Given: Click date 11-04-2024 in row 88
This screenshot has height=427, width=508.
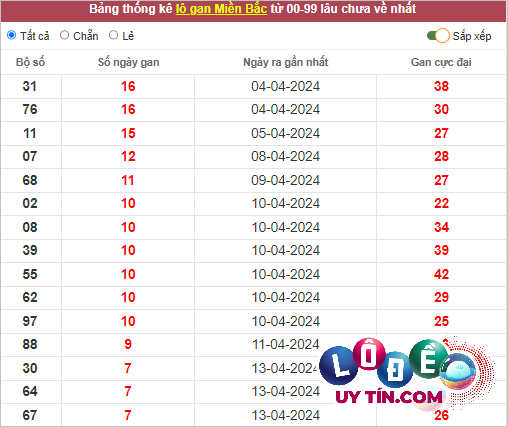Looking at the screenshot, I should (286, 344).
